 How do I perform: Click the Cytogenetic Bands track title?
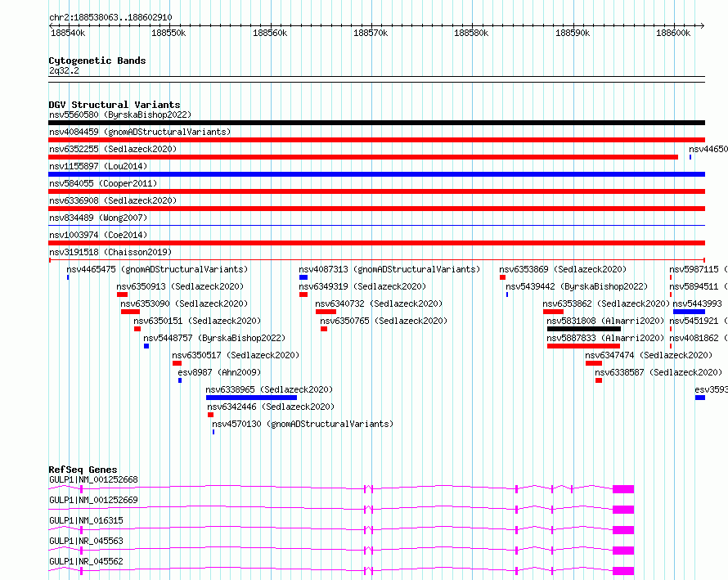click(x=97, y=61)
